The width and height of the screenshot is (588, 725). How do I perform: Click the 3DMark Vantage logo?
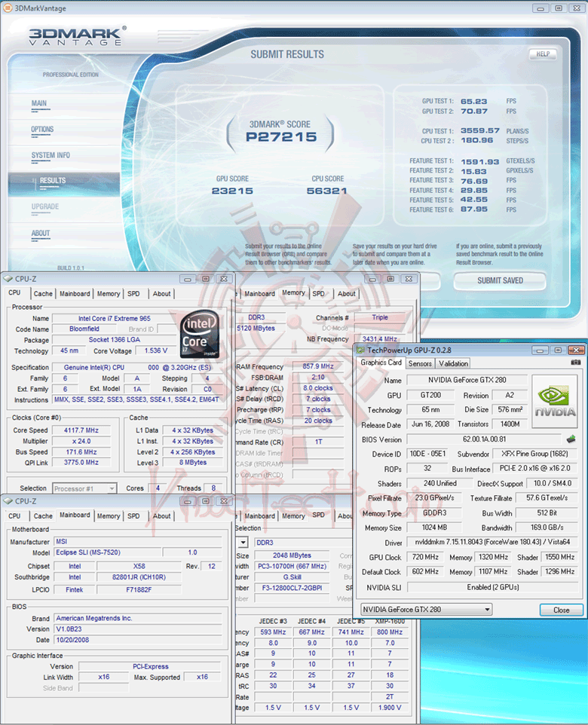pos(77,36)
